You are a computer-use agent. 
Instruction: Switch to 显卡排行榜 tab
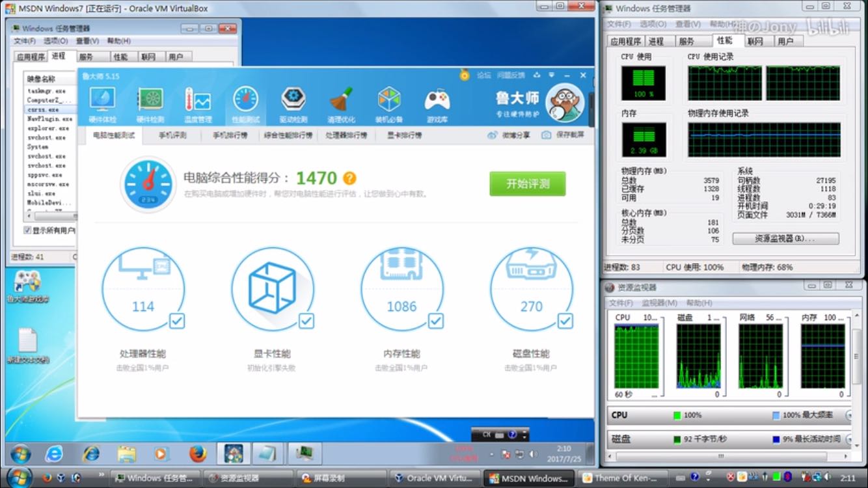click(x=404, y=135)
